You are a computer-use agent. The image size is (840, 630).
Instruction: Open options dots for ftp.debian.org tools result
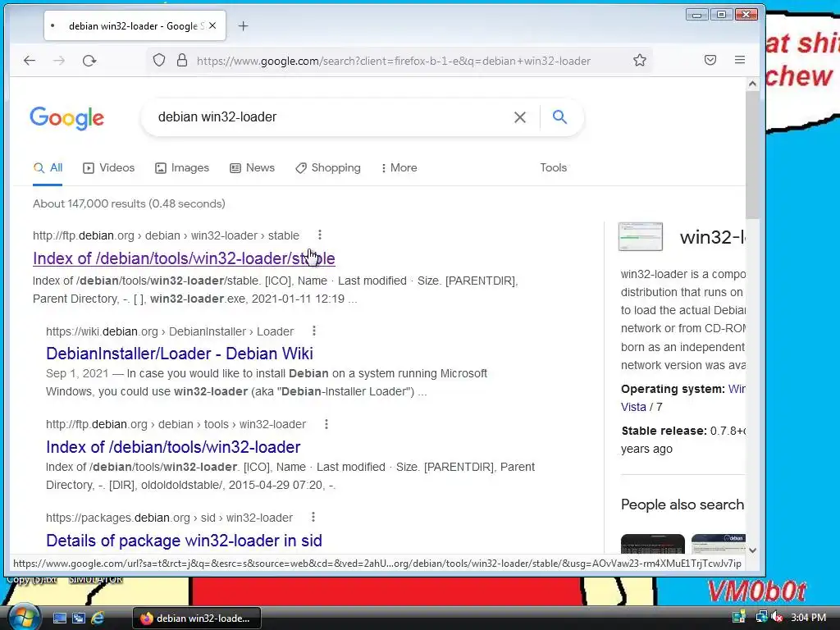[326, 424]
